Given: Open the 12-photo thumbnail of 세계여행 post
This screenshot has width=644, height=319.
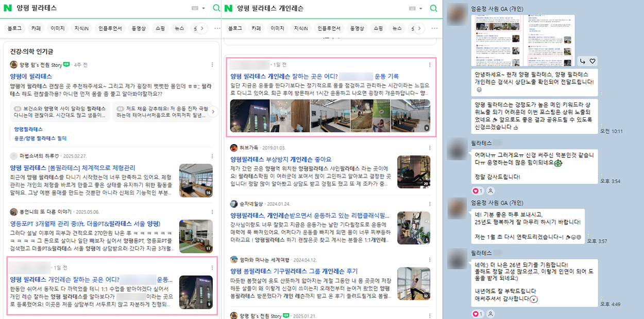Looking at the screenshot, I should (414, 283).
